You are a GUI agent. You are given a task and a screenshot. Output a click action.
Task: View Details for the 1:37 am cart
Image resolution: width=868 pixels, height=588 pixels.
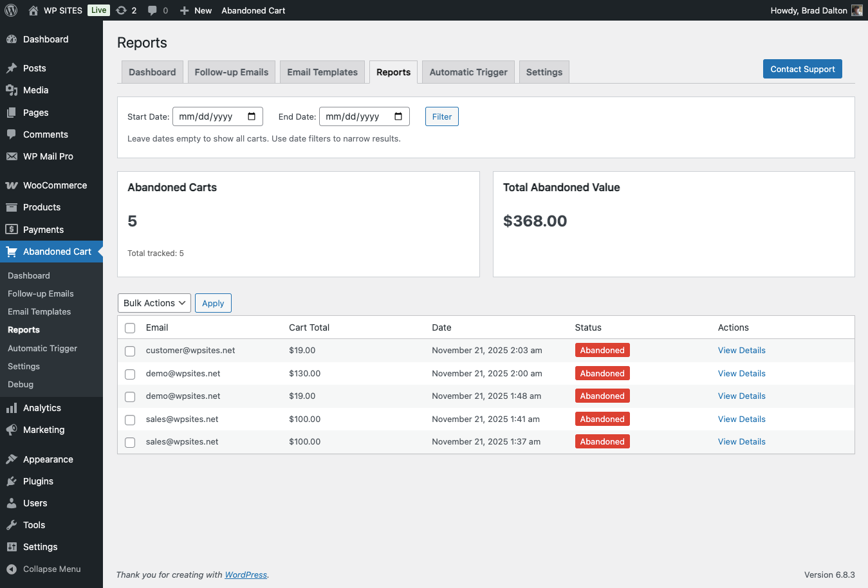[x=741, y=442]
